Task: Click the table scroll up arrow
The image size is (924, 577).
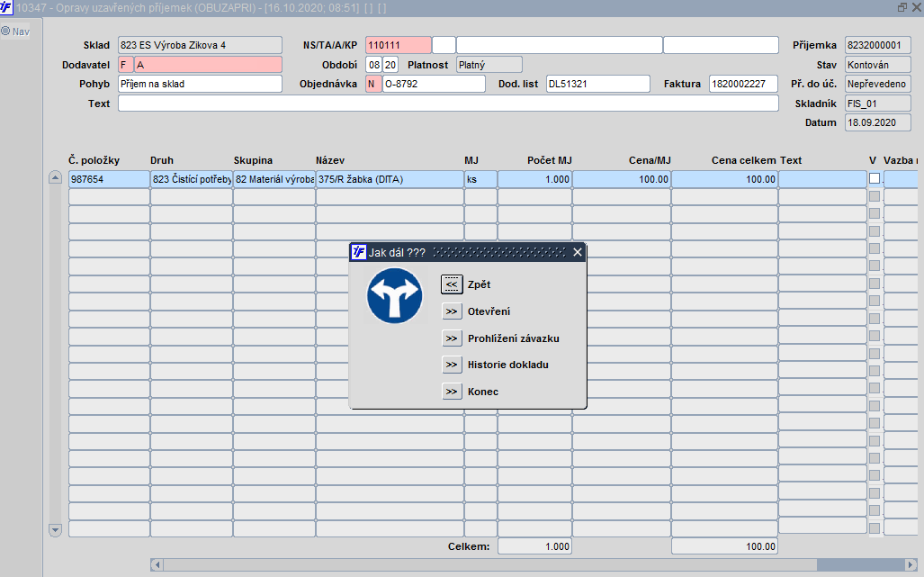Action: pos(55,177)
